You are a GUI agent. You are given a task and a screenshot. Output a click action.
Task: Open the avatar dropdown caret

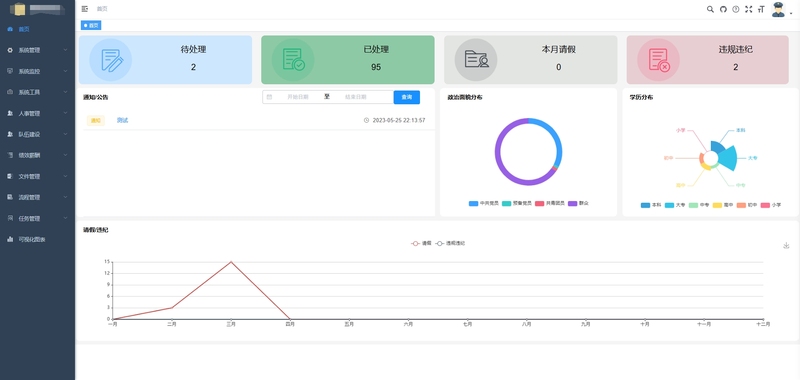click(791, 14)
